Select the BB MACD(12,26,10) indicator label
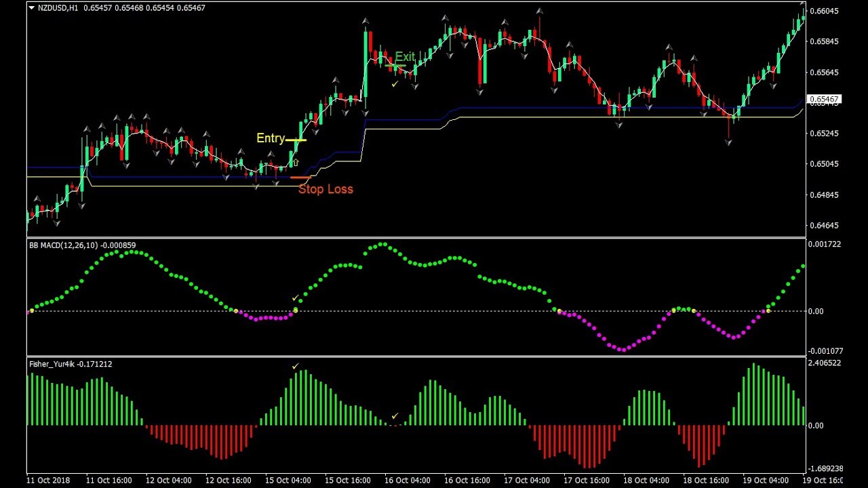The height and width of the screenshot is (488, 868). pyautogui.click(x=63, y=245)
